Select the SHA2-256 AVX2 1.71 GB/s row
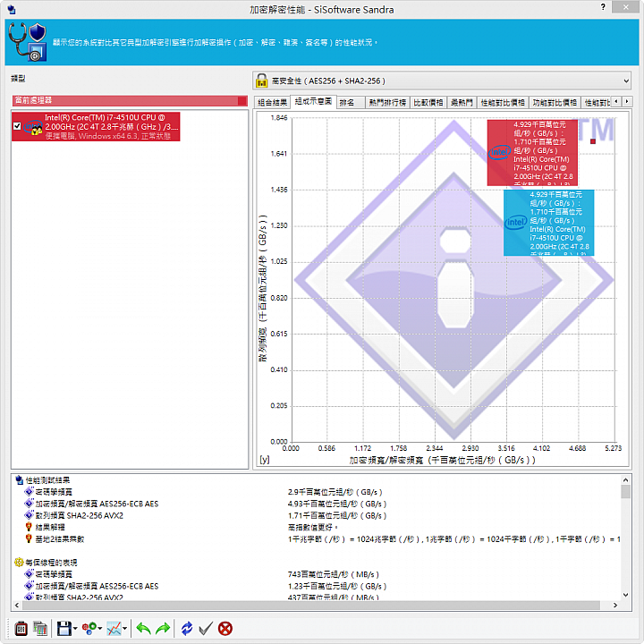The width and height of the screenshot is (644, 644). [x=79, y=515]
